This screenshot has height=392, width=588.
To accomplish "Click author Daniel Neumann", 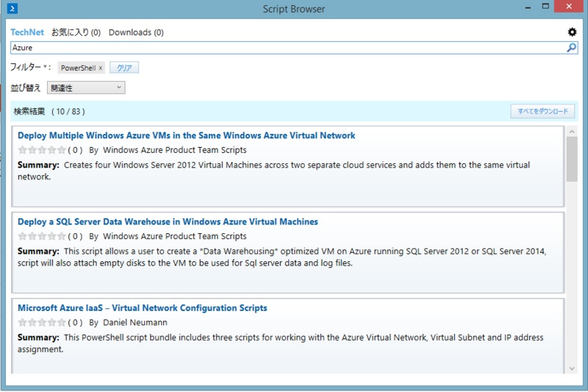I will pyautogui.click(x=135, y=323).
